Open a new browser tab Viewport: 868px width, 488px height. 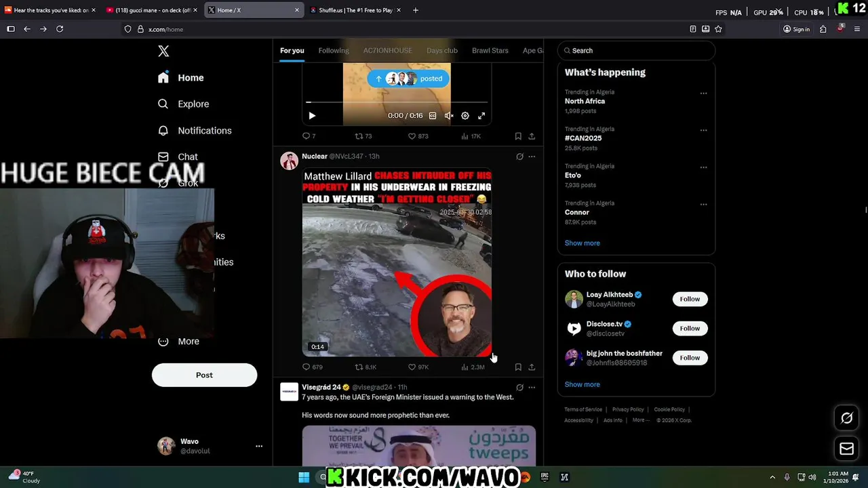[x=416, y=10]
